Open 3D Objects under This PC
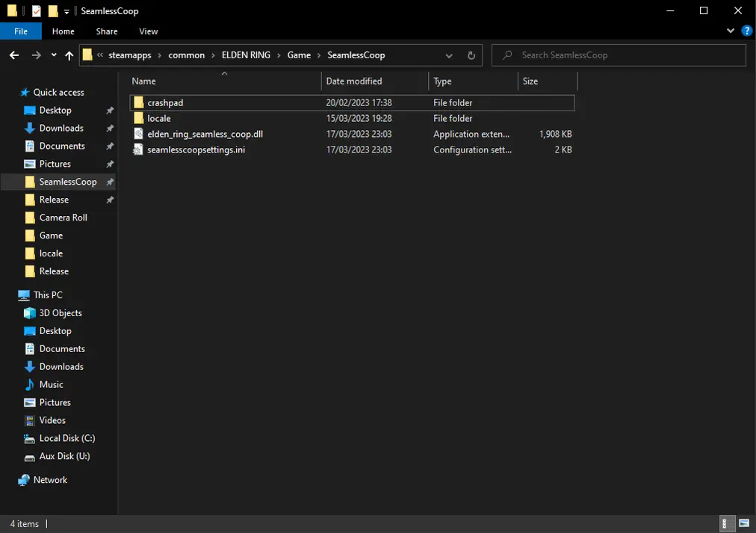This screenshot has height=533, width=756. [61, 312]
